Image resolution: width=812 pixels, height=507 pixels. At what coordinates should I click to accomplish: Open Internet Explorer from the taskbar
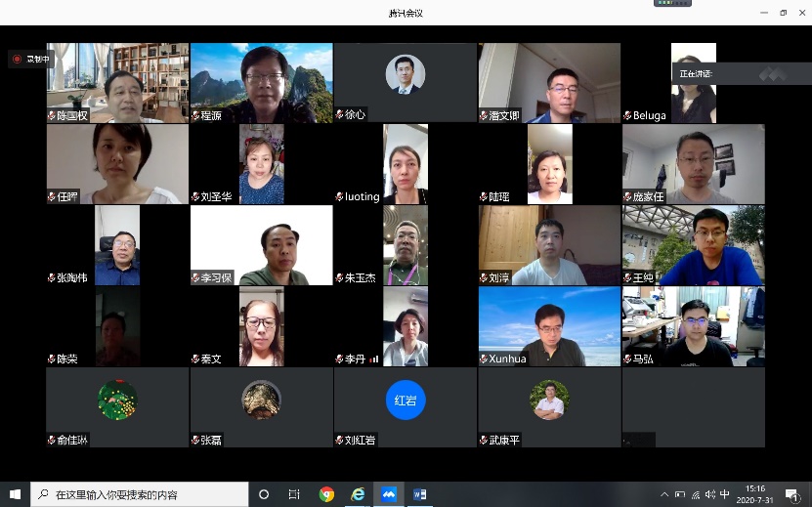358,494
